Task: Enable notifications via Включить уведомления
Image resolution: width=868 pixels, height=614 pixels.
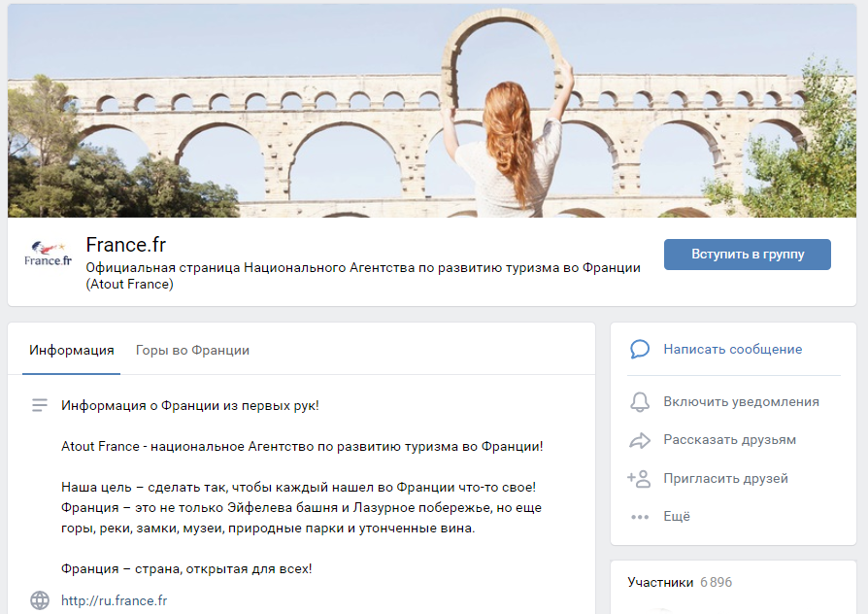Action: tap(741, 401)
